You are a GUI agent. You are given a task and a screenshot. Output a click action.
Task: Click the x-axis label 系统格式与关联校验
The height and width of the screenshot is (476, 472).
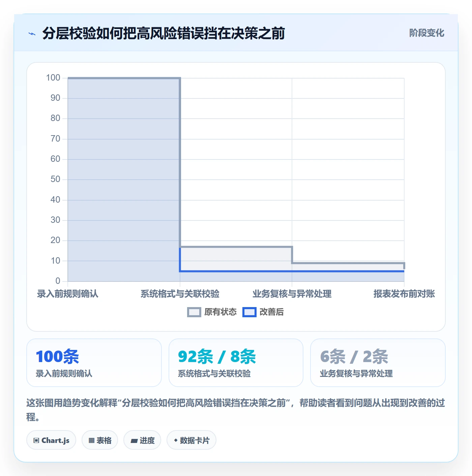(x=180, y=294)
